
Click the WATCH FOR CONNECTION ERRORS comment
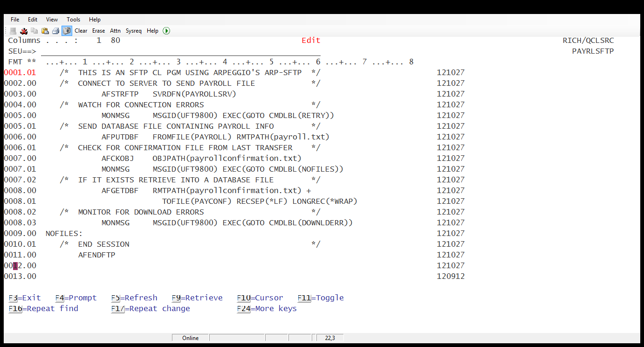[x=190, y=105]
